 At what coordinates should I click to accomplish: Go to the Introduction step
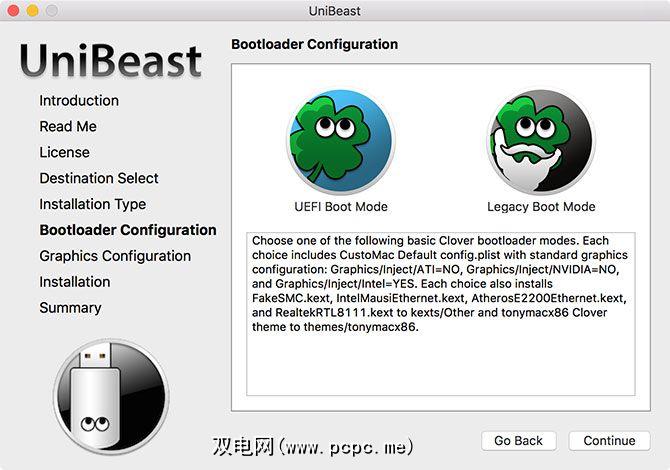[x=79, y=101]
